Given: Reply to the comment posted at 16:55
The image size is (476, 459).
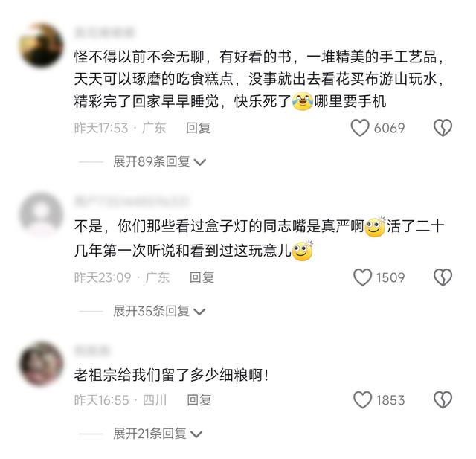Looking at the screenshot, I should tap(199, 399).
